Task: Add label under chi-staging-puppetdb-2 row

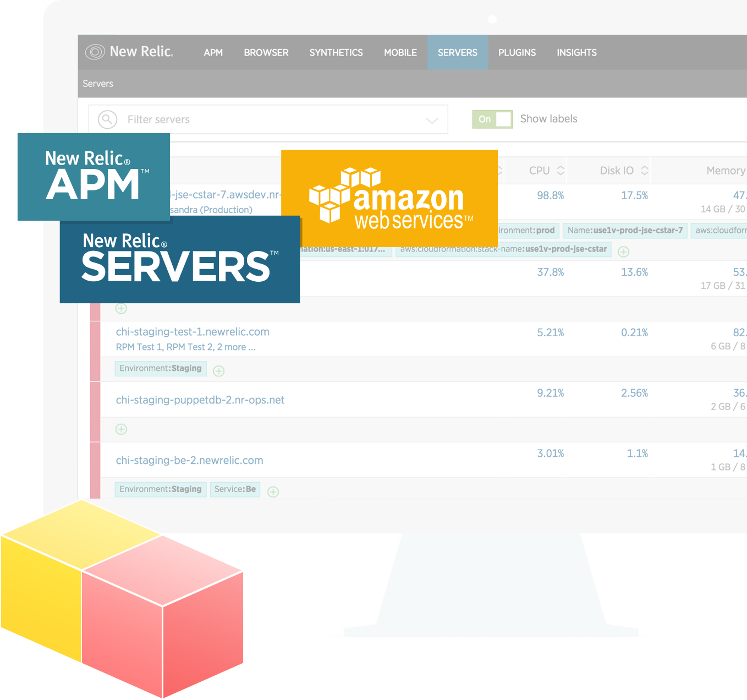Action: [122, 429]
